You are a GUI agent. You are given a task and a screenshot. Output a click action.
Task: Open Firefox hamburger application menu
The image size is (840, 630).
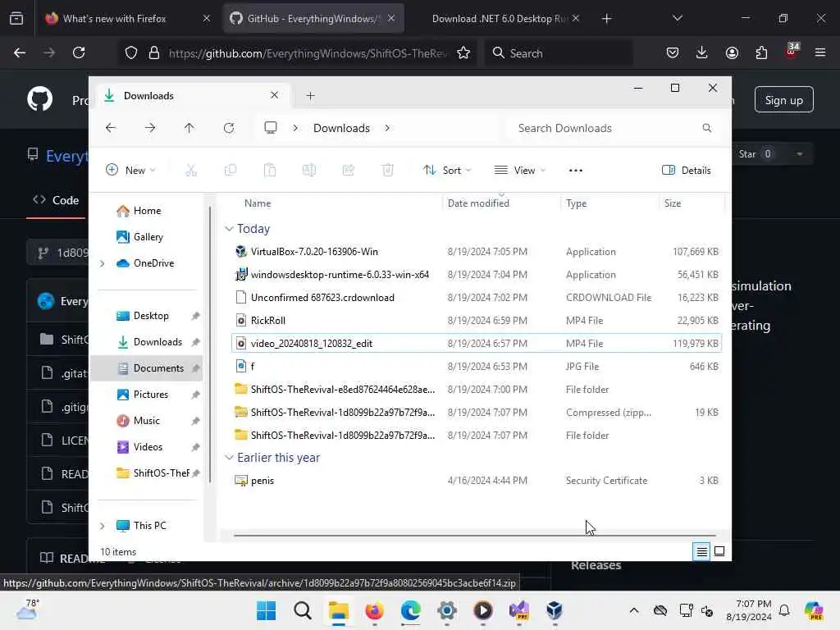(x=819, y=52)
